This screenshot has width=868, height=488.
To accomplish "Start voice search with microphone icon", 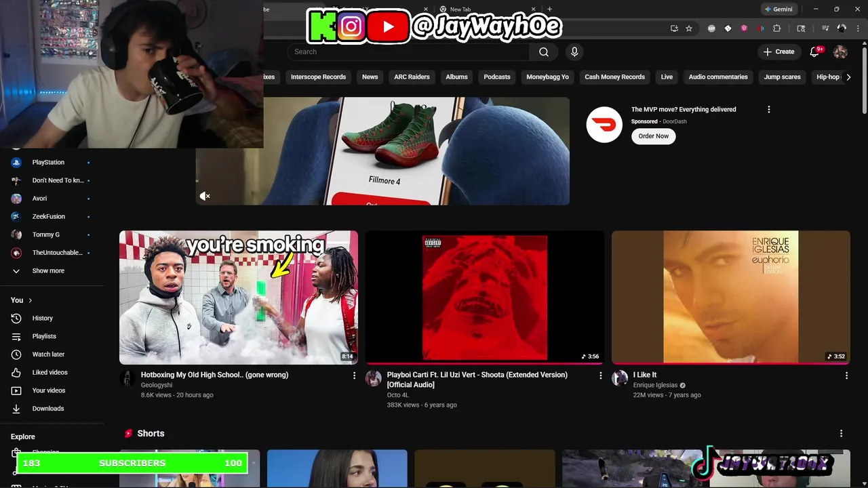I will click(574, 52).
